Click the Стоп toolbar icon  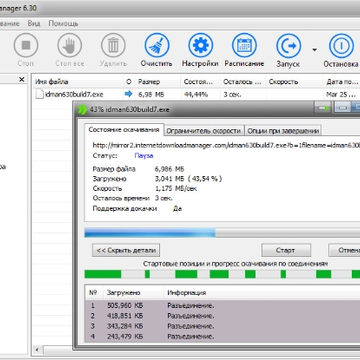coord(26,45)
